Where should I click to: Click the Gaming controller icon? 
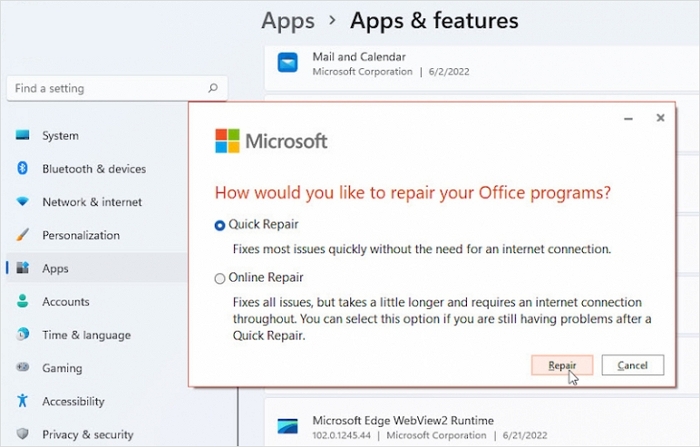tap(22, 368)
